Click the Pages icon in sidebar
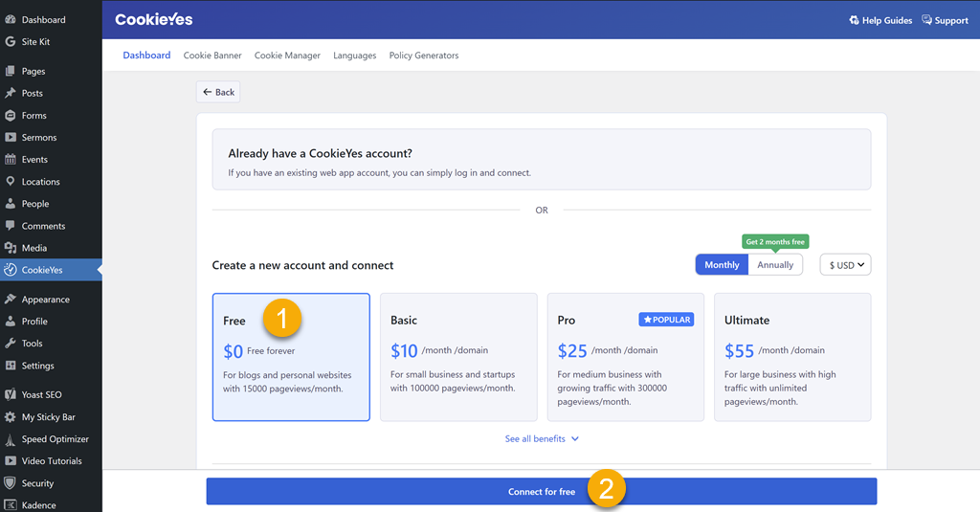 click(x=10, y=71)
